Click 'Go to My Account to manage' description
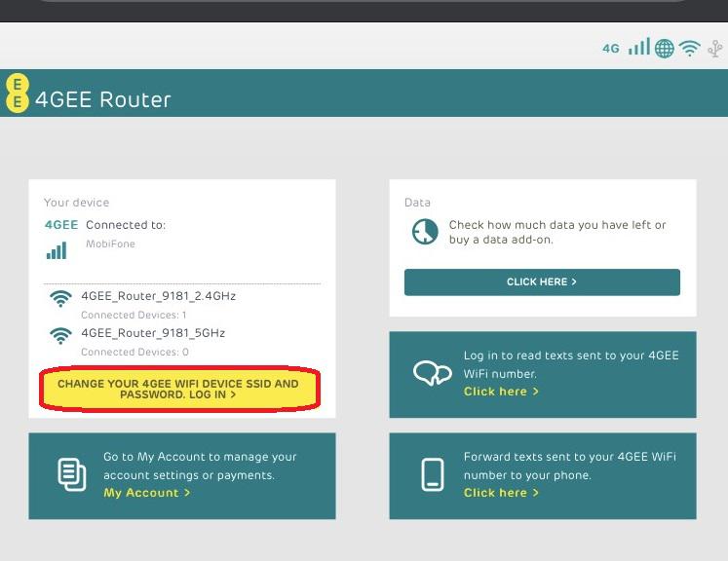Viewport: 728px width, 561px height. (200, 466)
